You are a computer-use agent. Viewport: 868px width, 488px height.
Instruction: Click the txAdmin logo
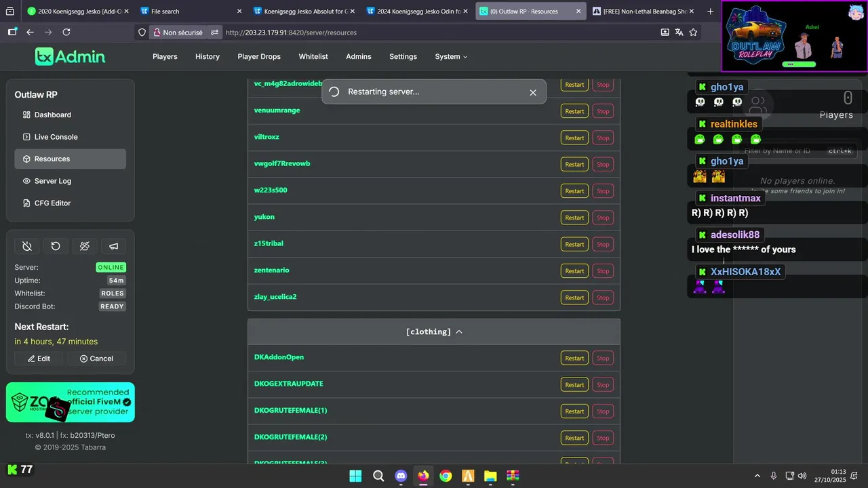70,56
